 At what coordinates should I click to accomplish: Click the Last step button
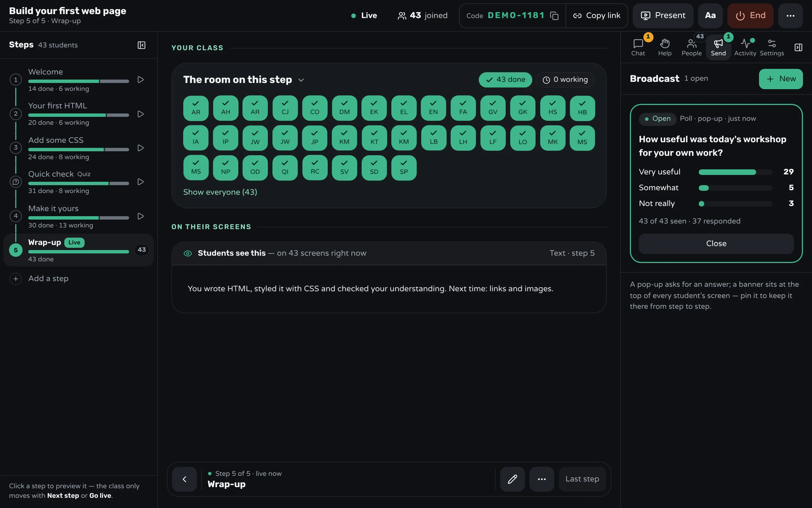coord(582,479)
